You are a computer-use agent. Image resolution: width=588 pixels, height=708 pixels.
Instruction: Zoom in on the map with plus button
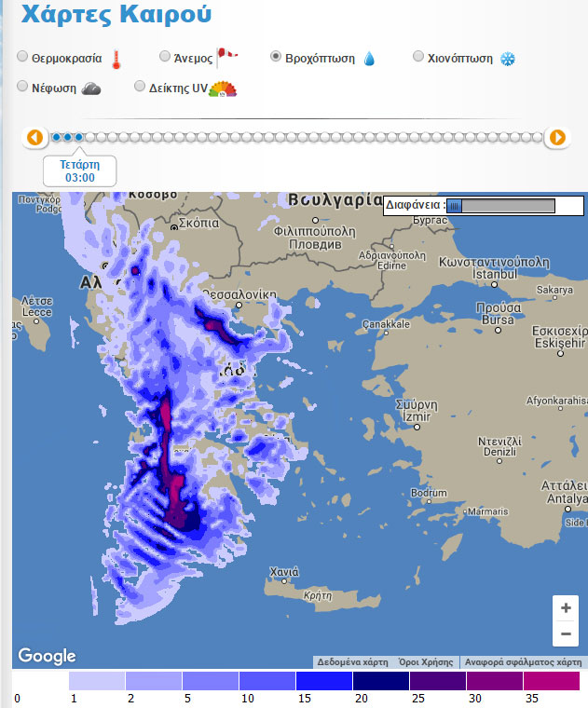pos(565,608)
